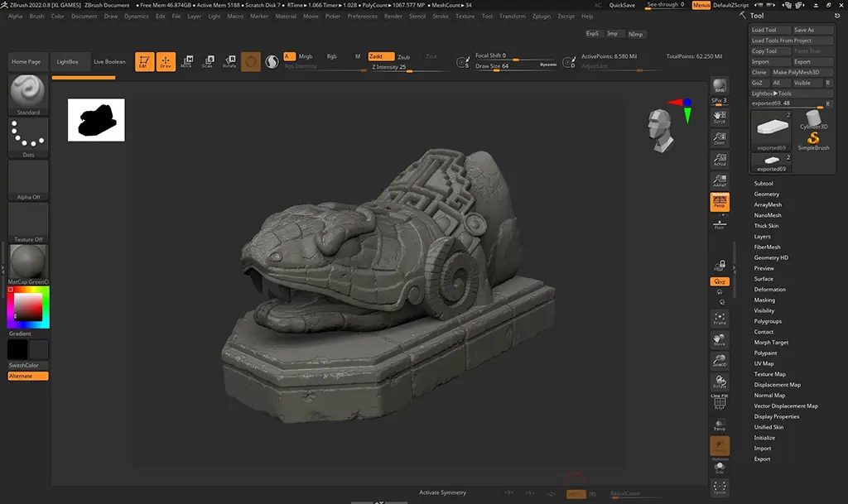The height and width of the screenshot is (504, 848).
Task: Open the Transform menu
Action: tap(512, 17)
